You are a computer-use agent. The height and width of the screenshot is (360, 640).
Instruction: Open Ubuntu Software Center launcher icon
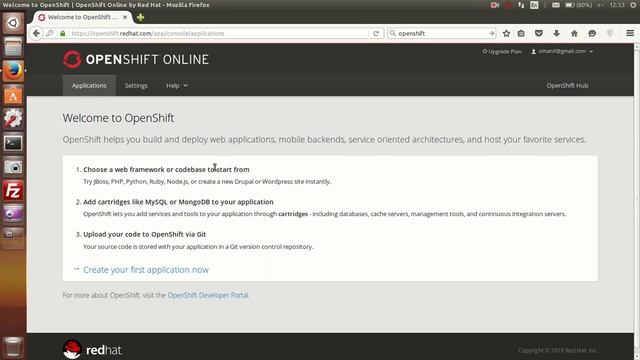(x=13, y=95)
